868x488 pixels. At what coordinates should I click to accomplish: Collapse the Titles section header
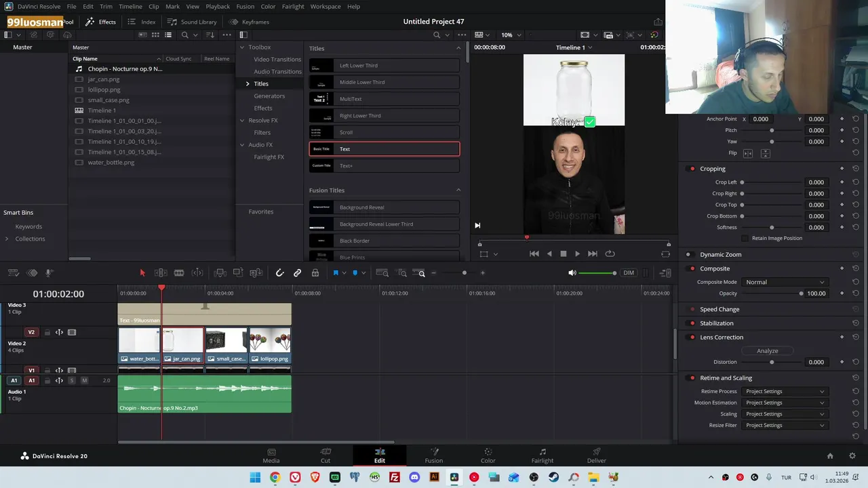458,48
